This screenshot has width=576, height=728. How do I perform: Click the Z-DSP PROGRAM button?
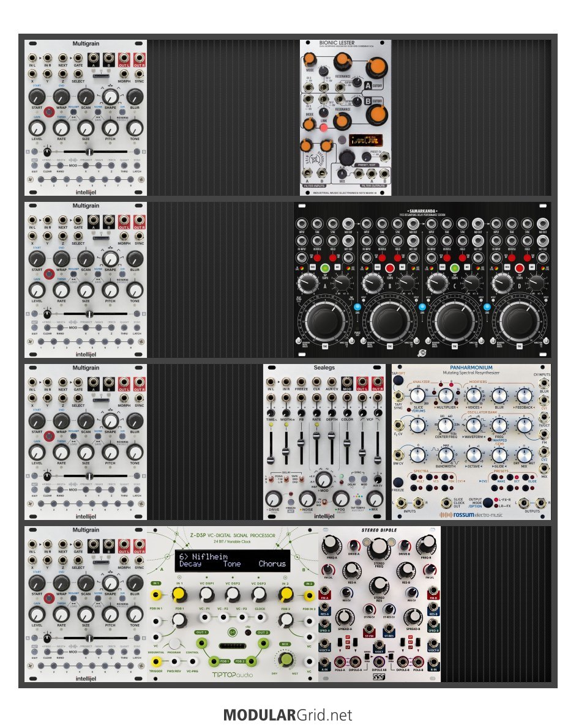point(174,643)
